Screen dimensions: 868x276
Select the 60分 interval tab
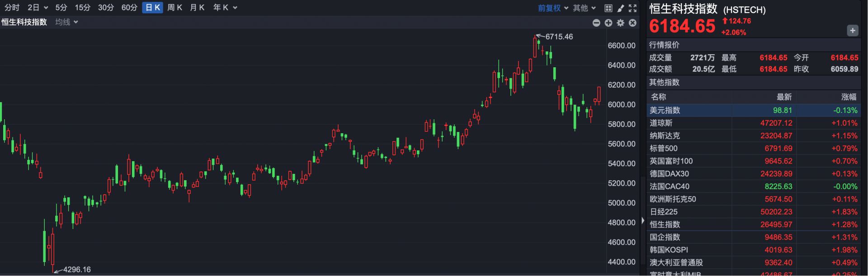pyautogui.click(x=129, y=8)
